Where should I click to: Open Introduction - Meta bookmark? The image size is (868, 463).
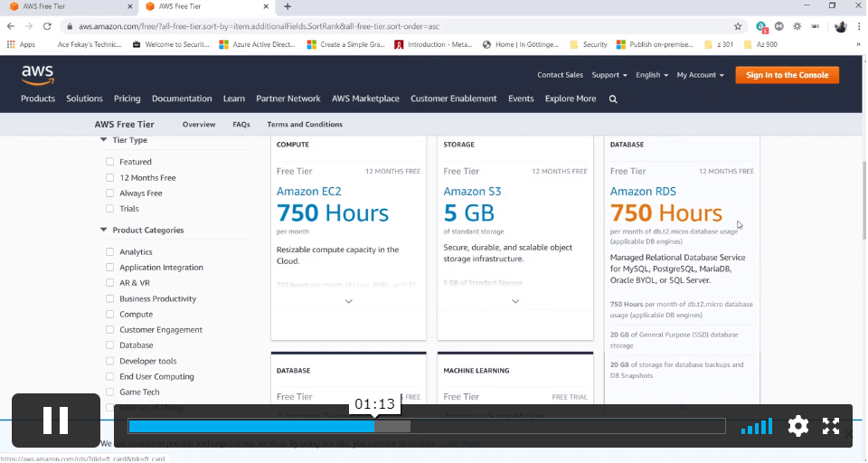(x=433, y=44)
